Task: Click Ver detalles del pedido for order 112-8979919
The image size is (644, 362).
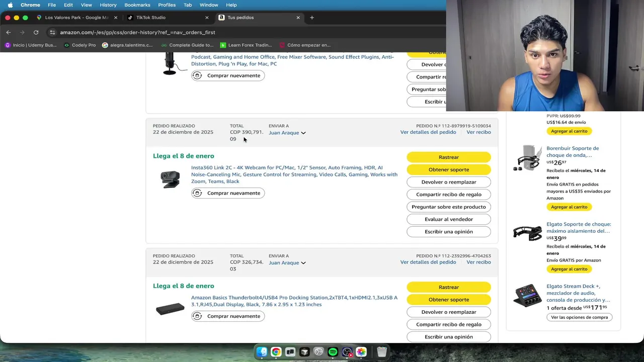Action: (428, 132)
